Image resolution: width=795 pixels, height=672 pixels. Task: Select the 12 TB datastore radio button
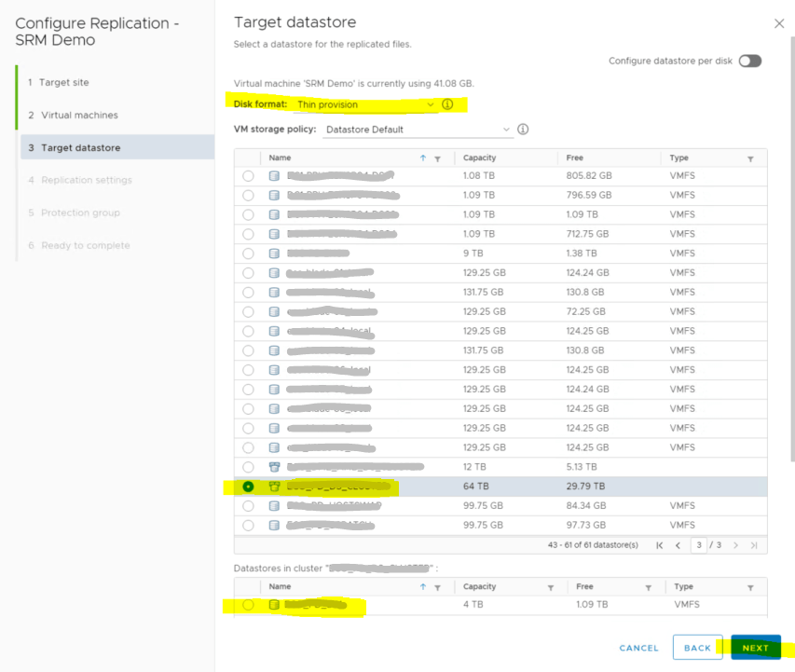(248, 467)
